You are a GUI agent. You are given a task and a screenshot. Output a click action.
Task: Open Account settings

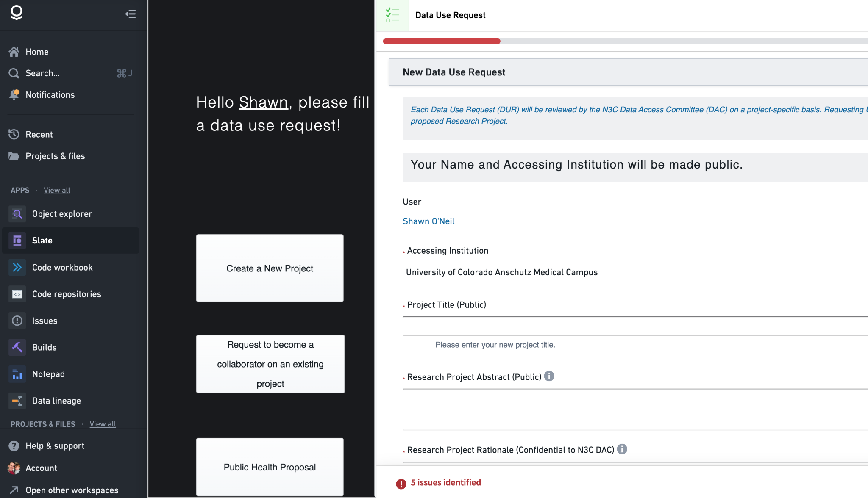click(x=41, y=468)
